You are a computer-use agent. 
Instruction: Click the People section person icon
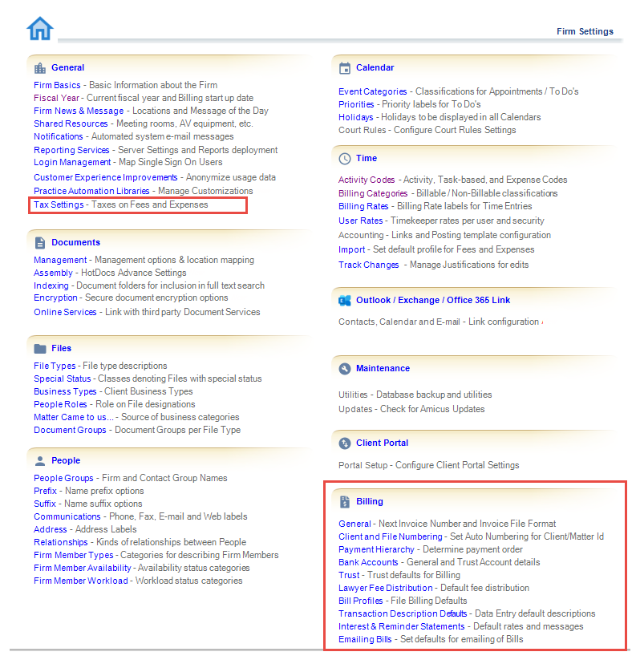point(40,461)
